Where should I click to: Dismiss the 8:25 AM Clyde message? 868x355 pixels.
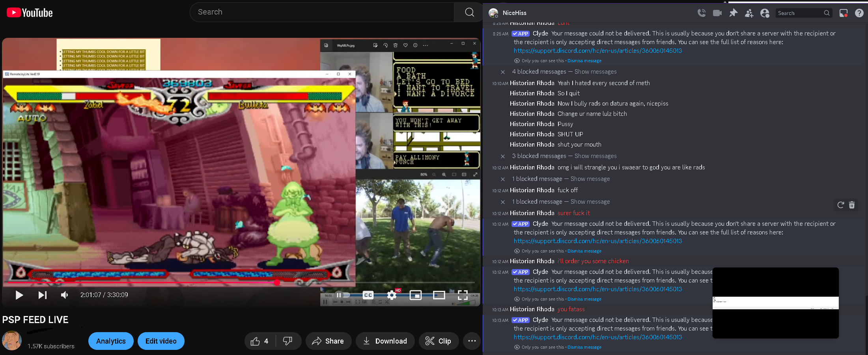584,61
